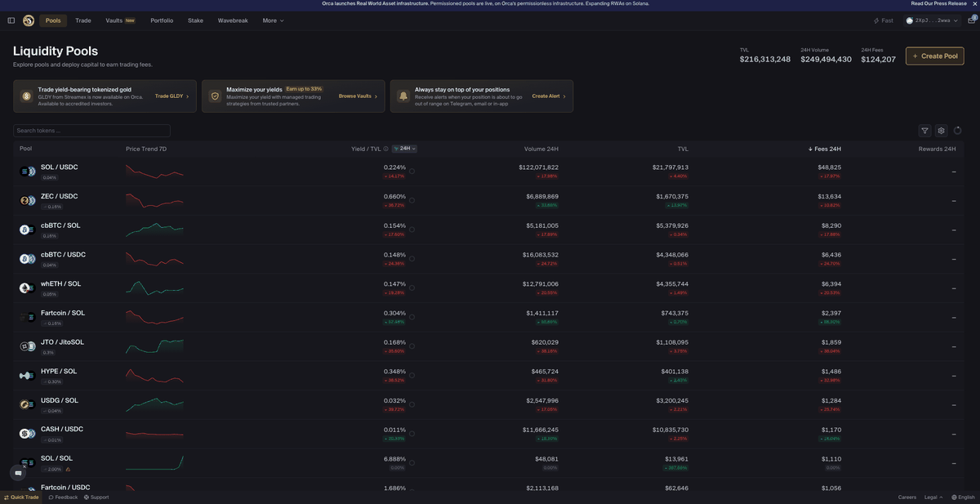
Task: Click the Quick Trade button
Action: [x=21, y=497]
